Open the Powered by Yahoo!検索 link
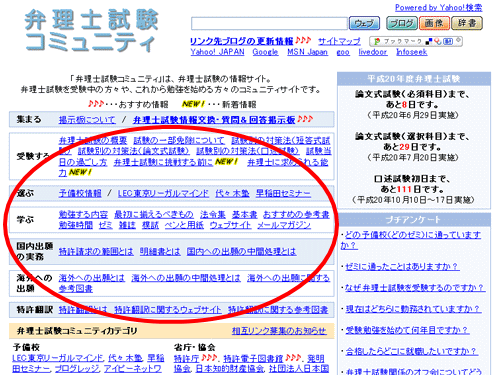This screenshot has width=500, height=375. (439, 8)
